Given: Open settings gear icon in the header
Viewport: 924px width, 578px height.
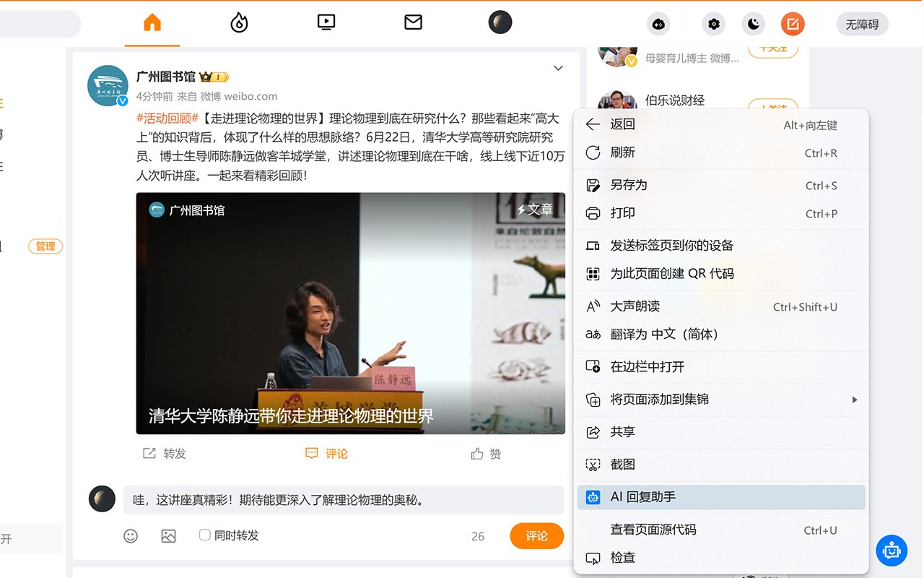Looking at the screenshot, I should coord(714,25).
